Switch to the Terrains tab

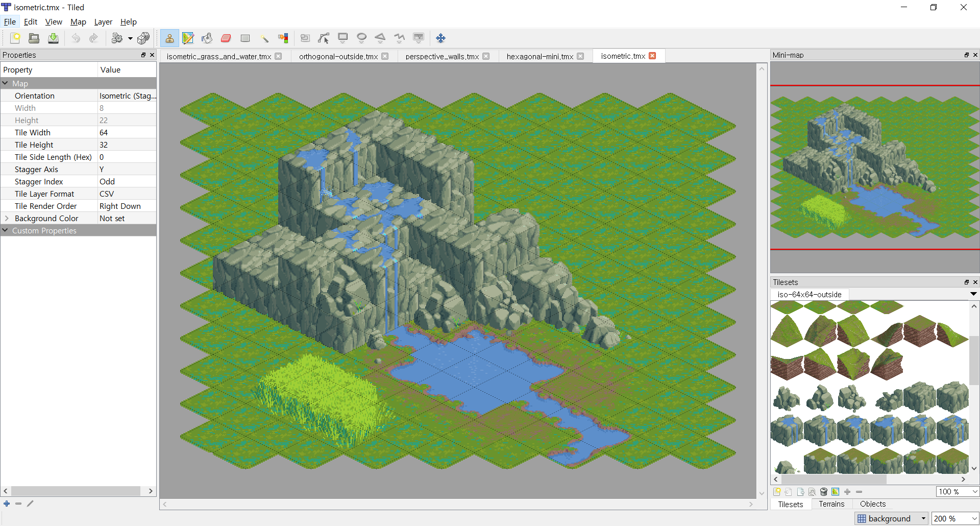coord(831,504)
